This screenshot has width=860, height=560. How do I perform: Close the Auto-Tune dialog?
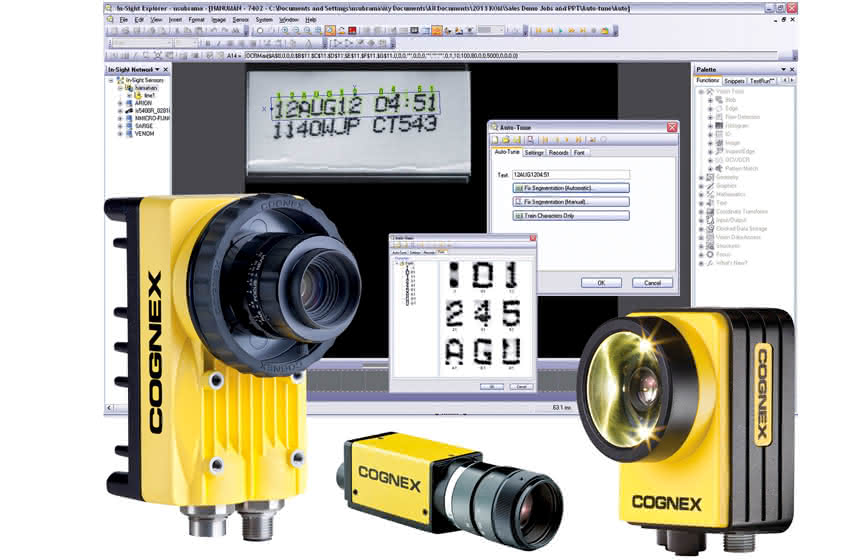(672, 127)
